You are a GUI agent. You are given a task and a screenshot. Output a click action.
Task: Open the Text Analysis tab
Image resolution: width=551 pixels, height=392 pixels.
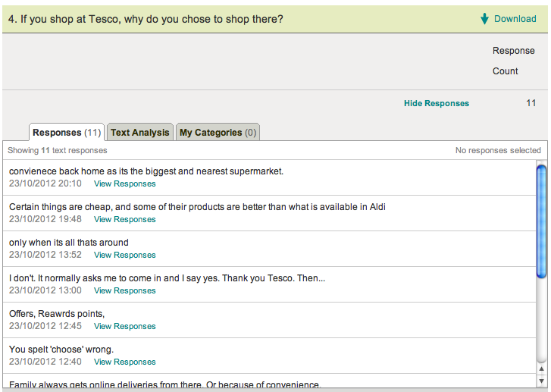pyautogui.click(x=140, y=133)
